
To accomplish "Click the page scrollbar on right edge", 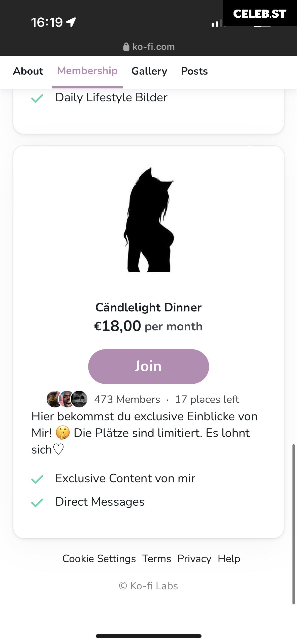I will point(293,524).
